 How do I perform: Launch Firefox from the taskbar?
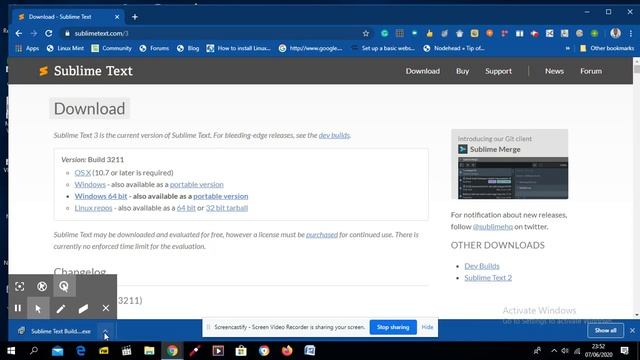point(287,351)
